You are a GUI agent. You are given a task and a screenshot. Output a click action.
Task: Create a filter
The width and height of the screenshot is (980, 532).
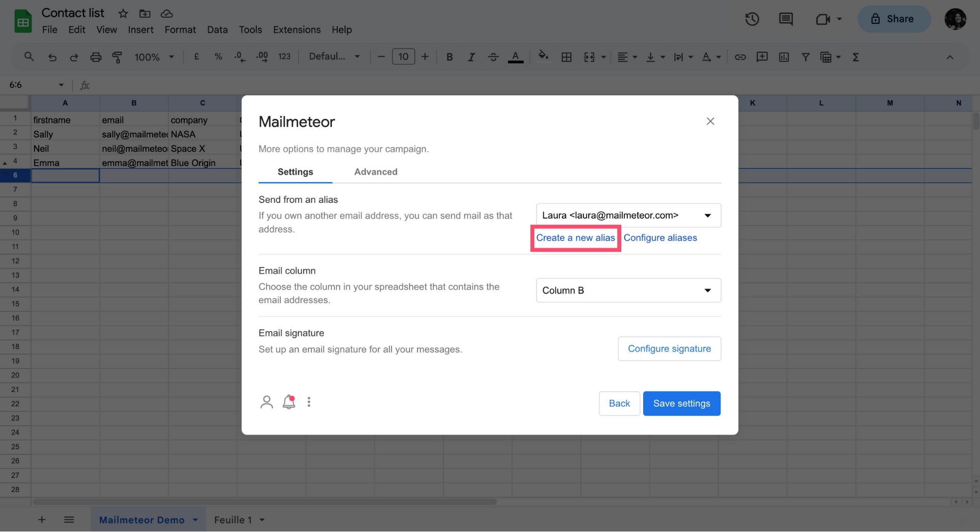tap(805, 57)
